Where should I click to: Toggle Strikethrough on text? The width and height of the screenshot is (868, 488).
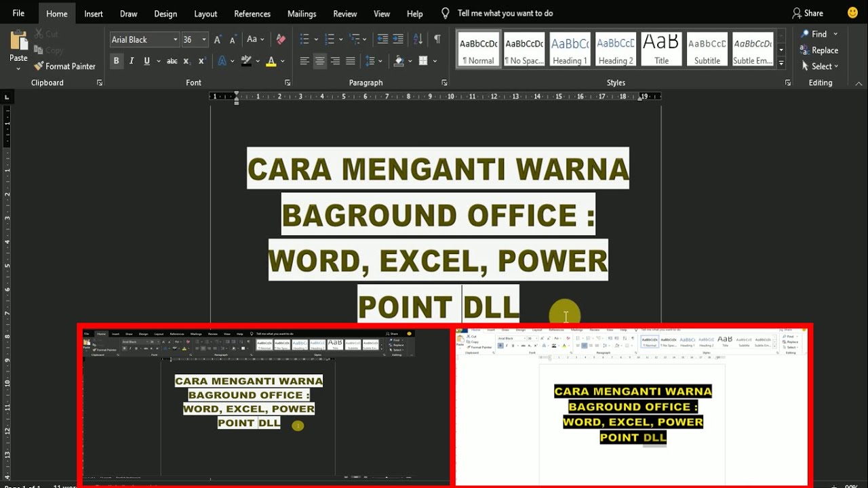point(172,61)
